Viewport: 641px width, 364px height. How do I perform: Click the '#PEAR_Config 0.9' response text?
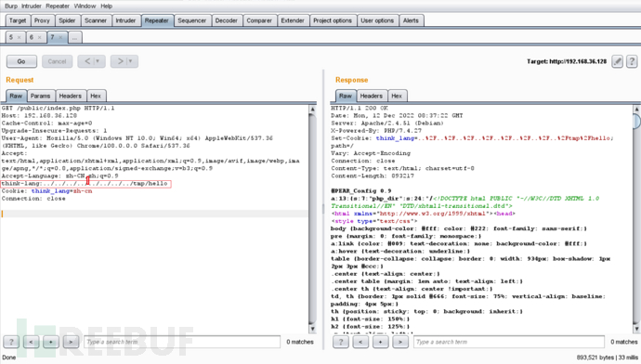click(361, 190)
